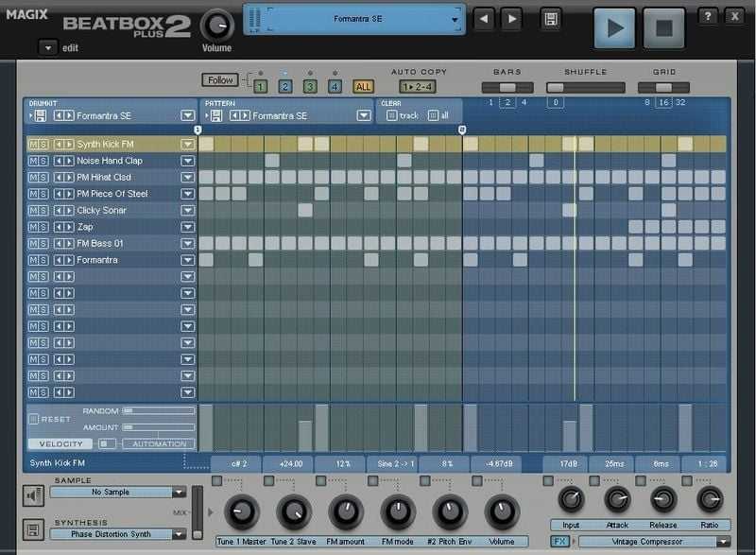Viewport: 756px width, 555px height.
Task: Select the PM Piece Of Steel track name
Action: click(x=112, y=194)
